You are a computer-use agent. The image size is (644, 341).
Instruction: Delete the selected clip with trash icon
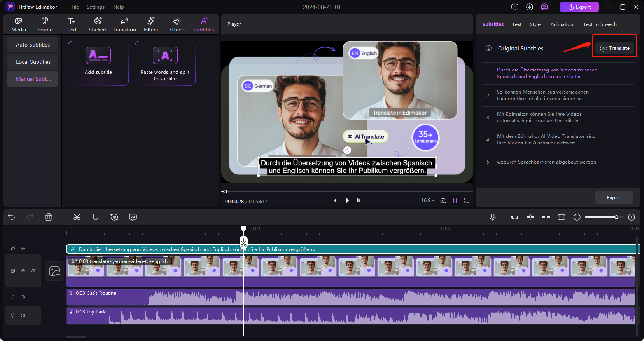[49, 217]
